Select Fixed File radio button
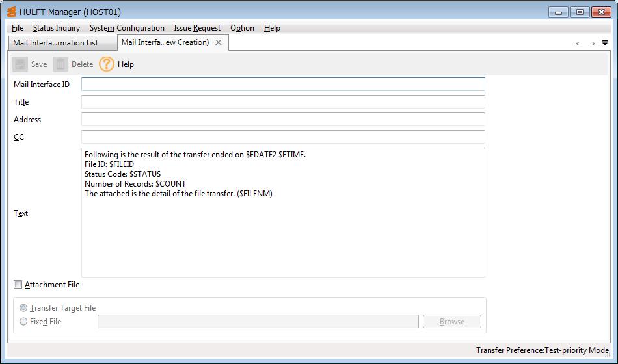The image size is (618, 364). click(23, 322)
